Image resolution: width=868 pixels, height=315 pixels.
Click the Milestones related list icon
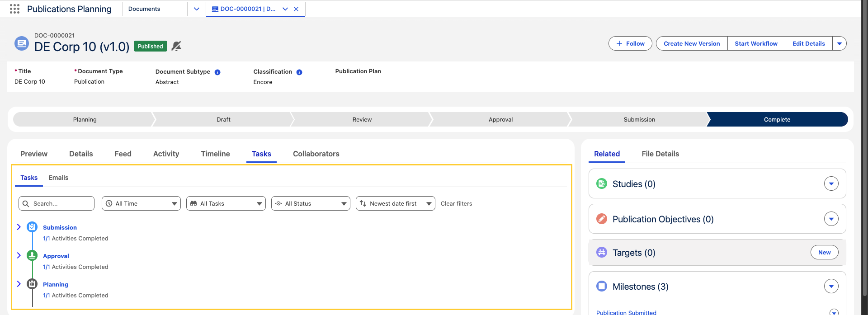pos(602,286)
